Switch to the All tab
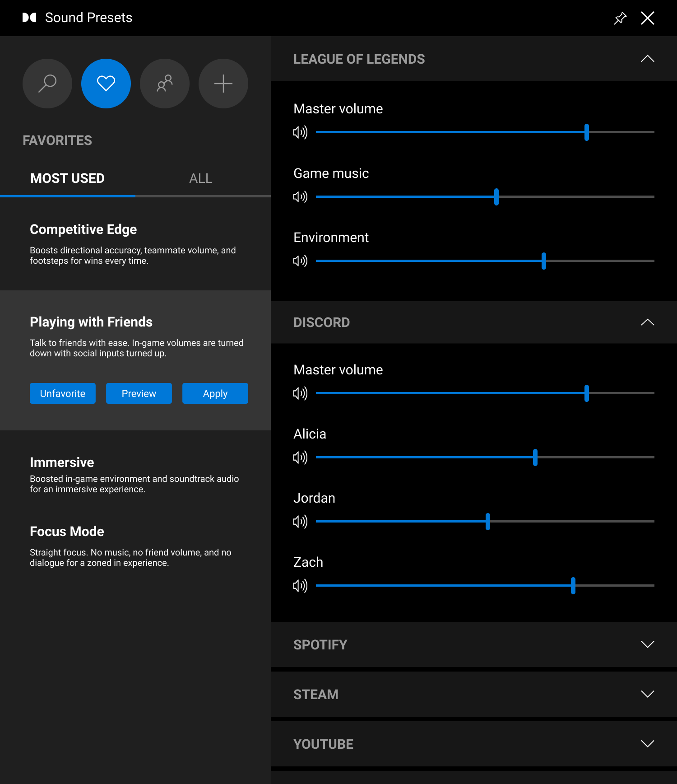The width and height of the screenshot is (677, 784). (x=201, y=178)
